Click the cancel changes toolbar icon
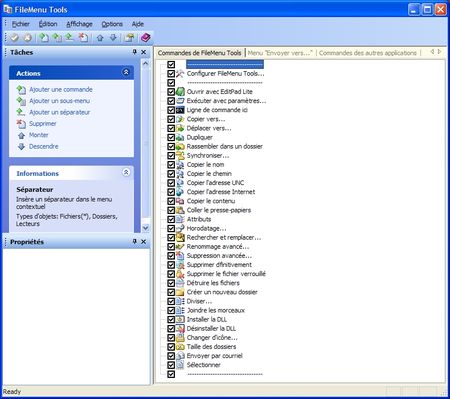The height and width of the screenshot is (399, 450). pos(28,38)
